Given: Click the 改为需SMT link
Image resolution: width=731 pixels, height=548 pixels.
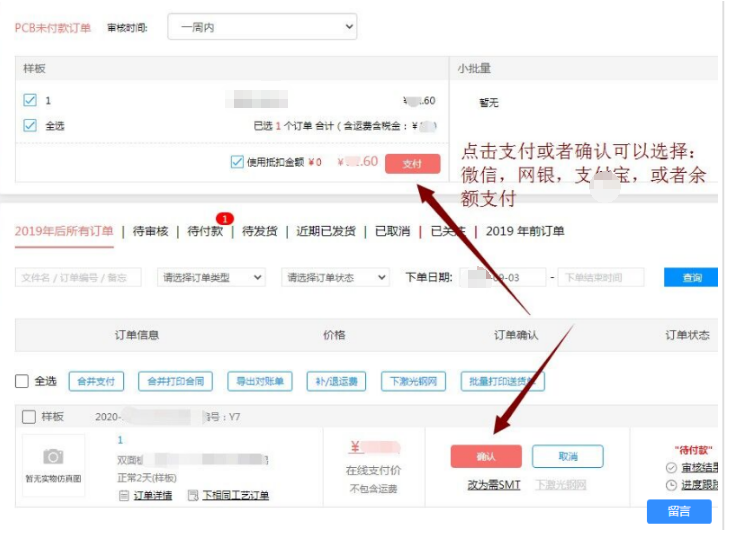Looking at the screenshot, I should tap(493, 485).
